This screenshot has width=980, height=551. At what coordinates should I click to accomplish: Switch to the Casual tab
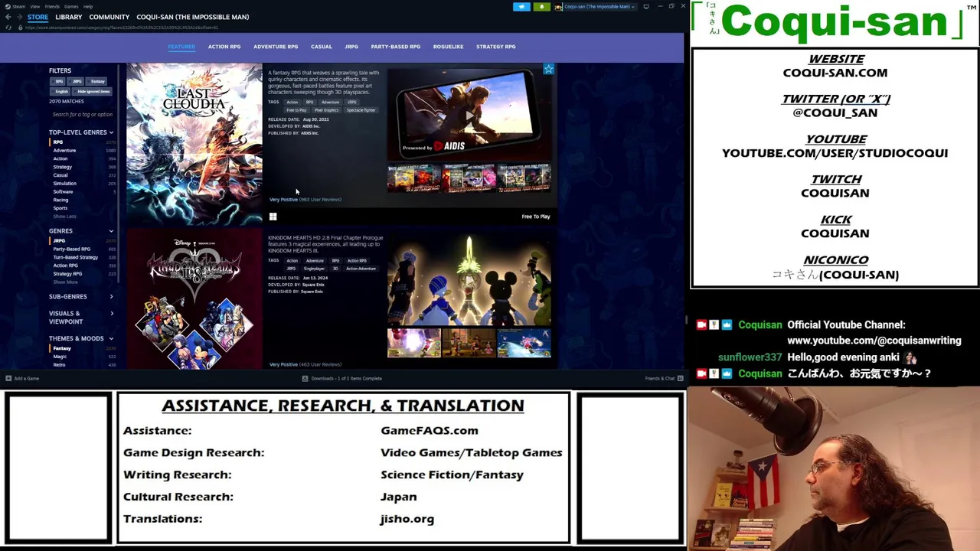[322, 47]
